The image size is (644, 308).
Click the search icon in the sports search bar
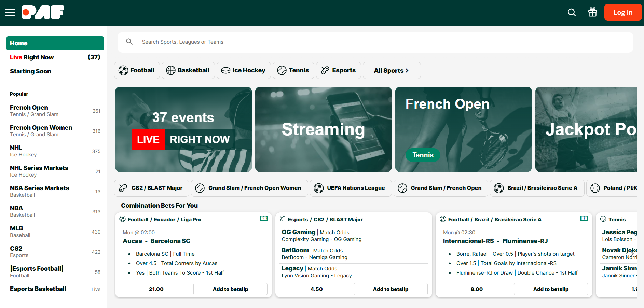tap(129, 42)
